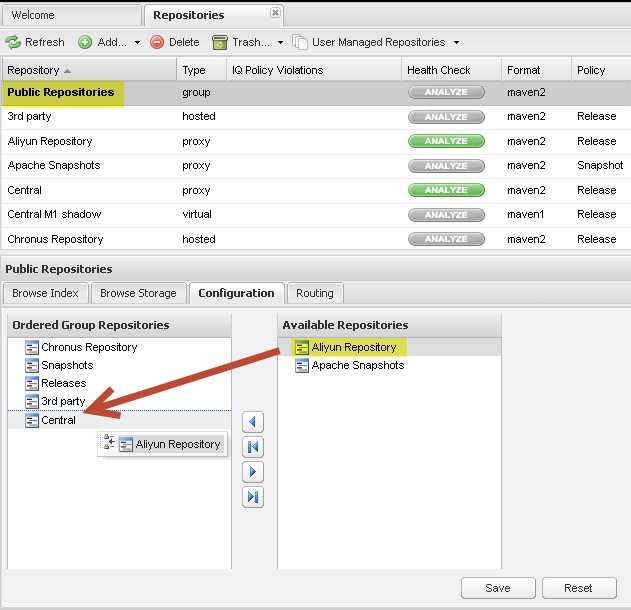Open the User Managed Repositories dropdown arrow

coord(456,42)
